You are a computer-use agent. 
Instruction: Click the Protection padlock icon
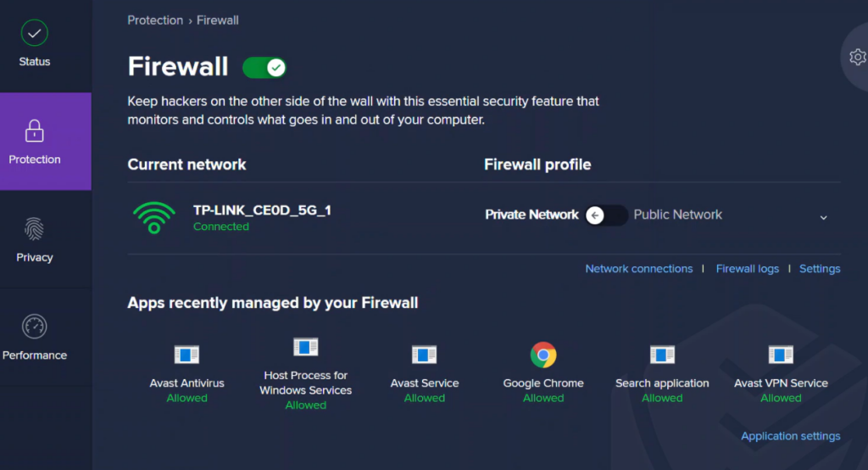(34, 131)
